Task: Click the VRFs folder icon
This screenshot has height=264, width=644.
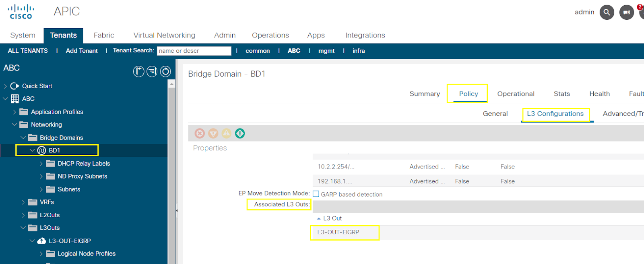Action: click(33, 202)
